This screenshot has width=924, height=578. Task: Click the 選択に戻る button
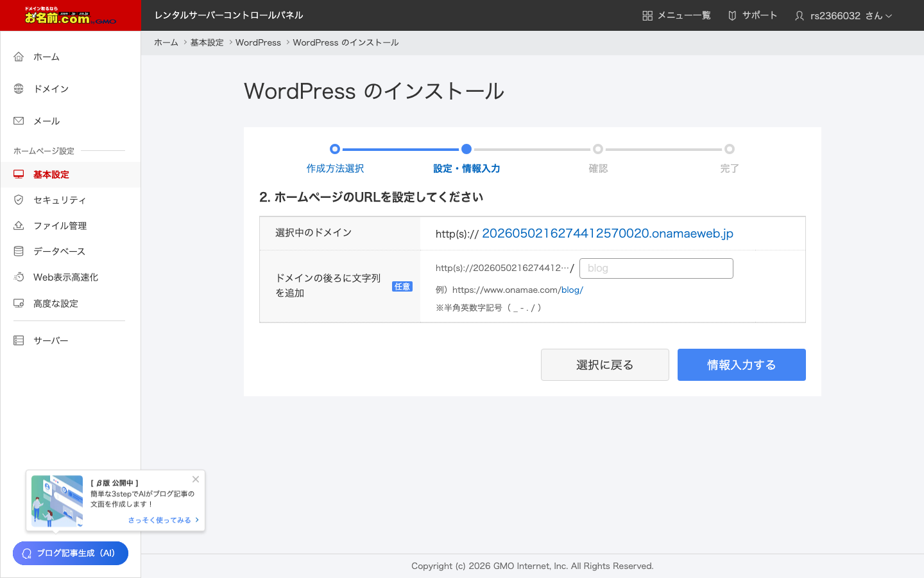(605, 365)
